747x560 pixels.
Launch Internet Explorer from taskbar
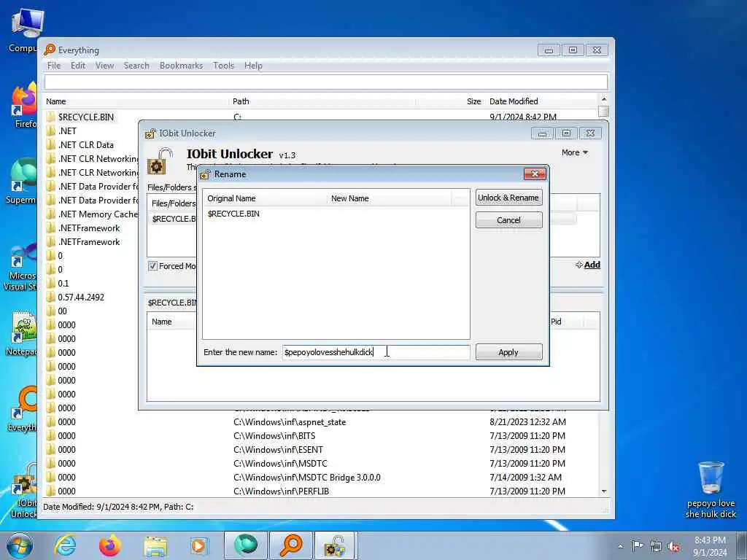(65, 545)
